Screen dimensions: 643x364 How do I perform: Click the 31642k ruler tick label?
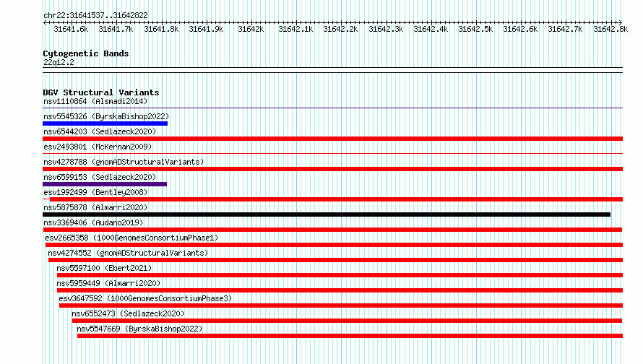tap(251, 29)
